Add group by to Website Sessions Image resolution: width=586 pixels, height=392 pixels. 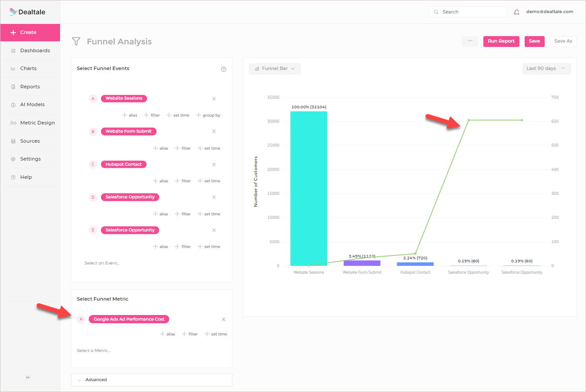coord(208,115)
